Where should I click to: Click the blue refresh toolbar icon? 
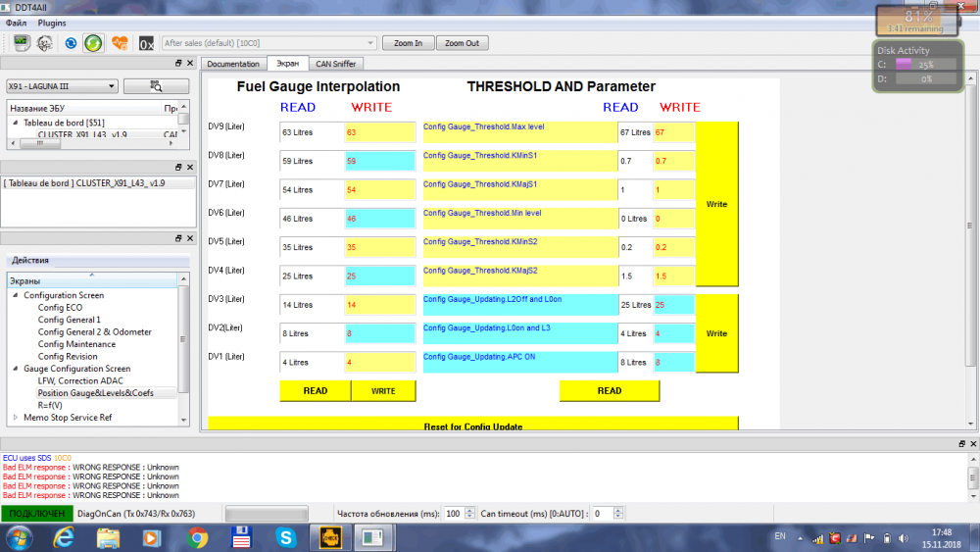pos(71,43)
